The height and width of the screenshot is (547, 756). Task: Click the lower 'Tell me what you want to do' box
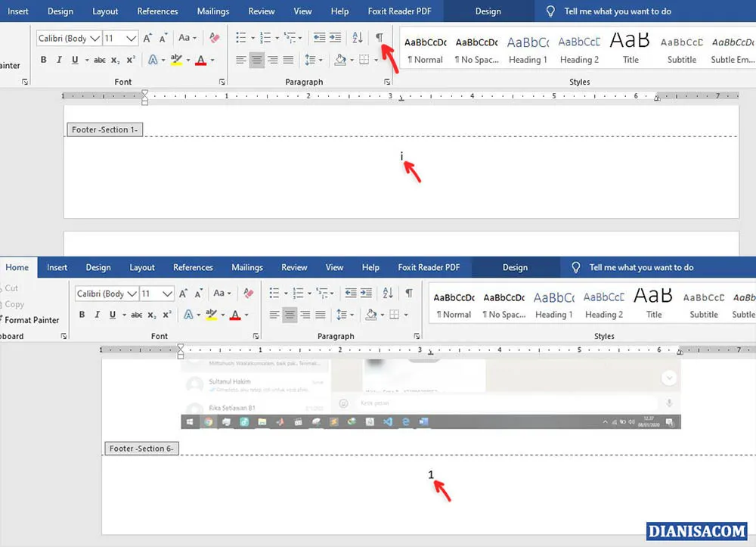pyautogui.click(x=641, y=267)
